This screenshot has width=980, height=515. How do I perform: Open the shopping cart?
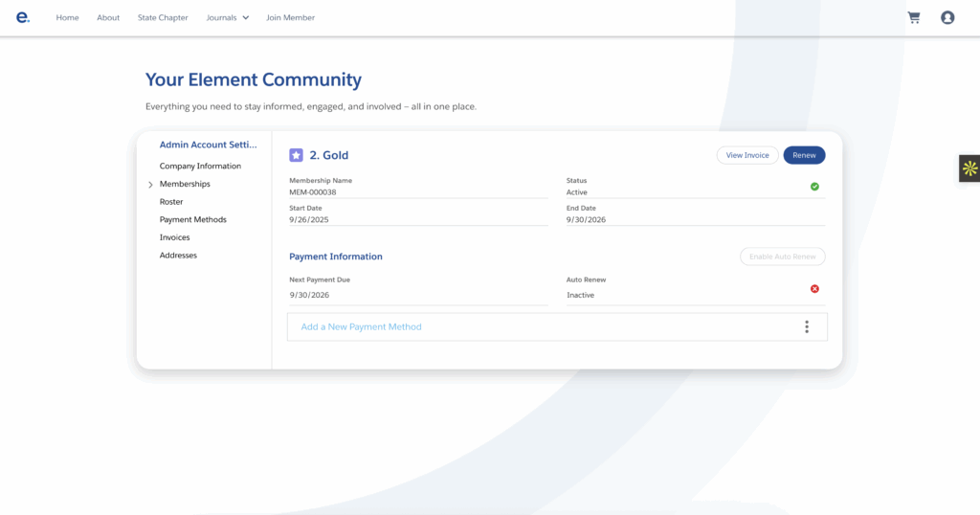coord(914,17)
